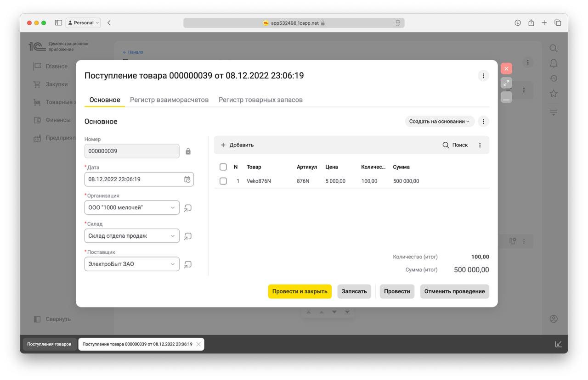This screenshot has width=588, height=380.
Task: Switch to Основное tab
Action: 105,100
